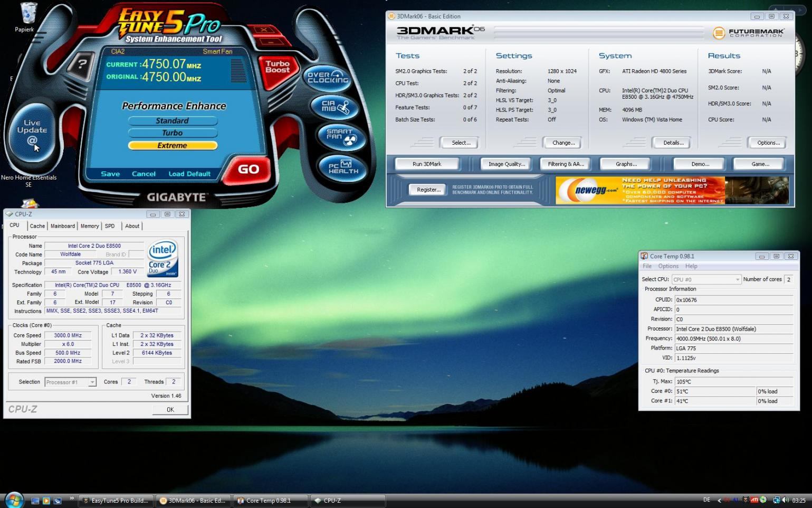The image size is (812, 508).
Task: Click Load Default in EasyTune
Action: coord(189,174)
